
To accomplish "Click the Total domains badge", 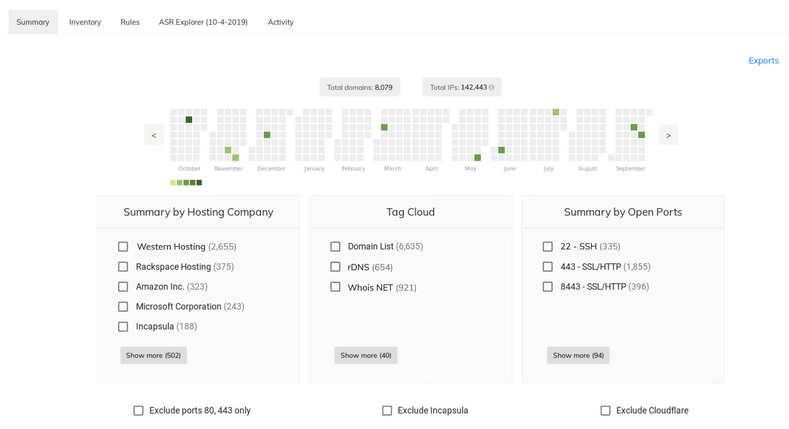I will [360, 87].
